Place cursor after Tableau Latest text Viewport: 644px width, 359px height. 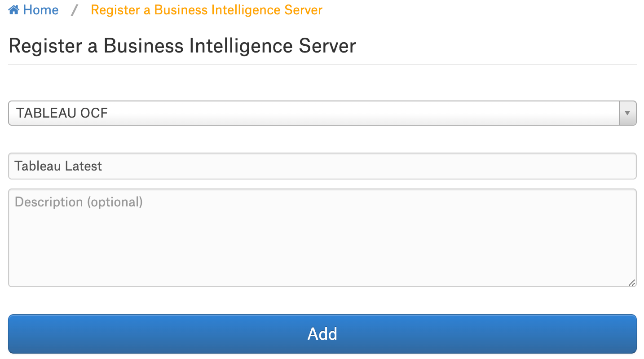click(x=103, y=166)
